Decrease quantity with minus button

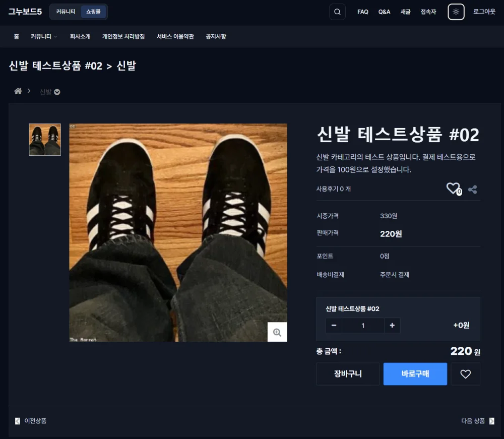coord(334,326)
